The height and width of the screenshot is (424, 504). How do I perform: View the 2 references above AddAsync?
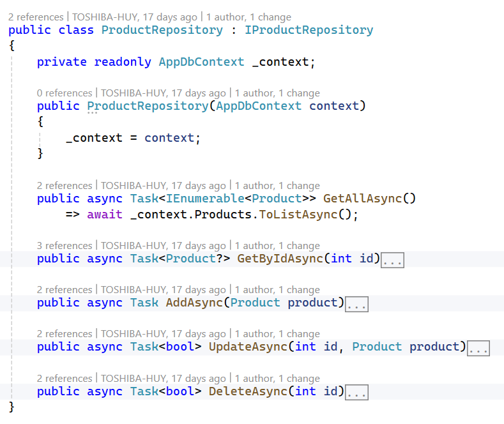click(65, 290)
